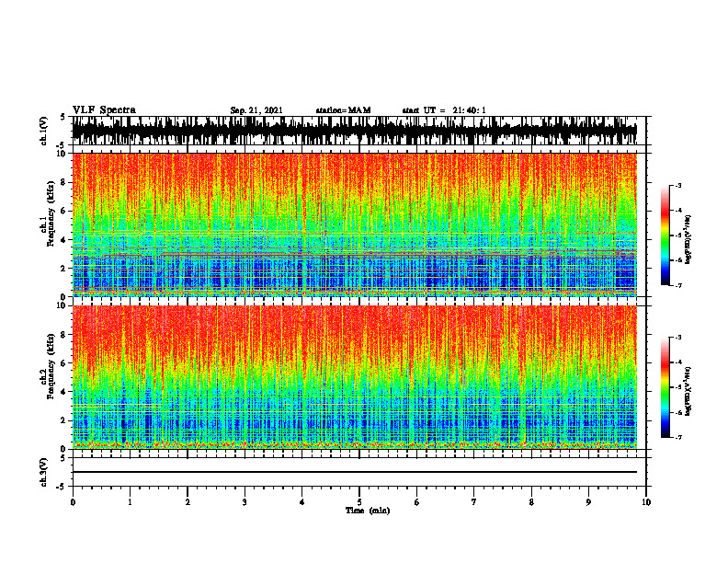The height and width of the screenshot is (563, 728).
Task: Click the "-3" label on ch.2 colorbar
Action: pos(677,338)
